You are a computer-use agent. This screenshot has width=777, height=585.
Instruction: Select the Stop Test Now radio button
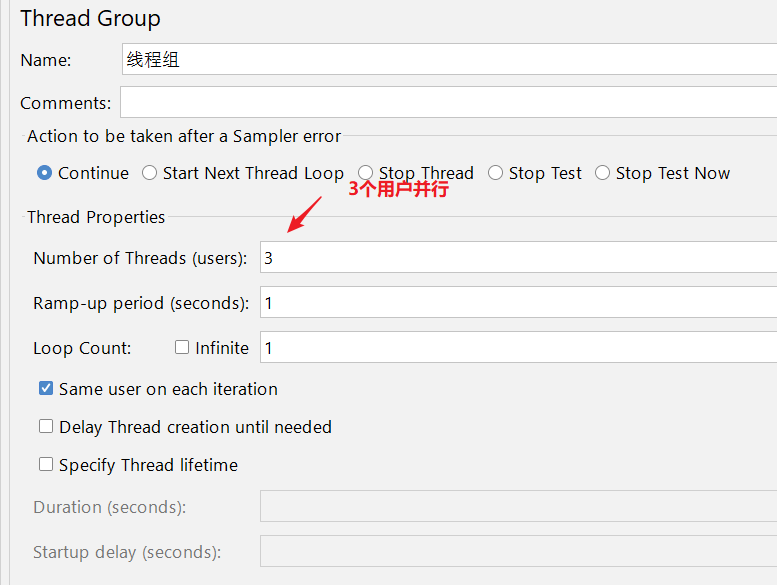click(x=603, y=173)
